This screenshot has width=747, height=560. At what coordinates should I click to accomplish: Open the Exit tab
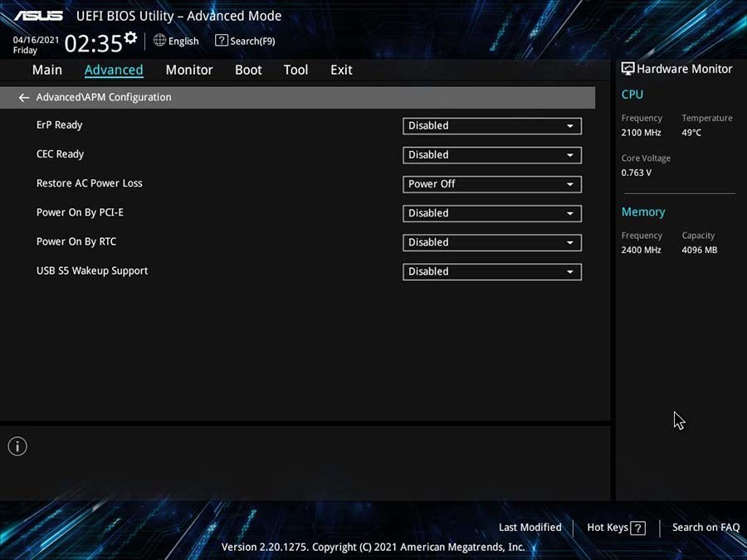(342, 70)
